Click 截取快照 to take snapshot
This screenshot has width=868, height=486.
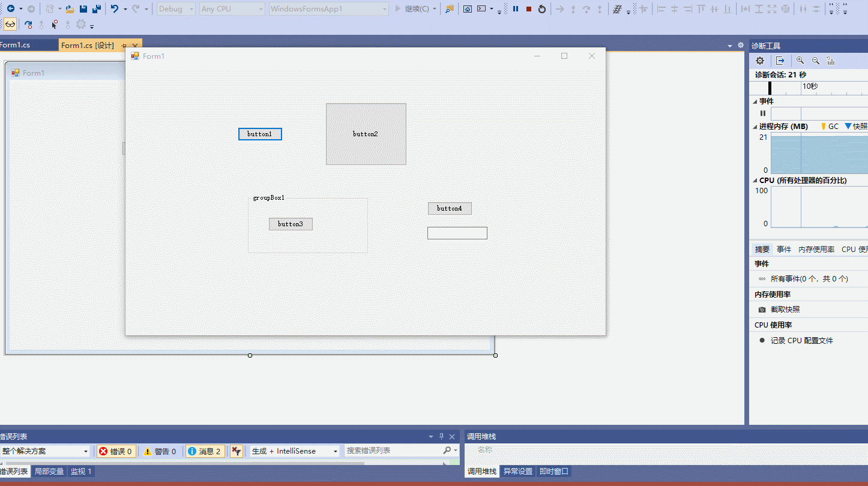[785, 310]
